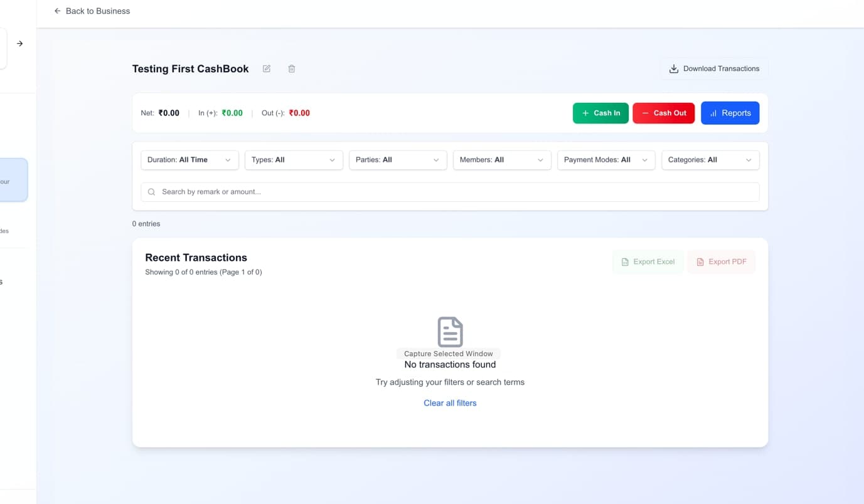Expand the Types filter dropdown
The image size is (864, 504).
click(294, 160)
